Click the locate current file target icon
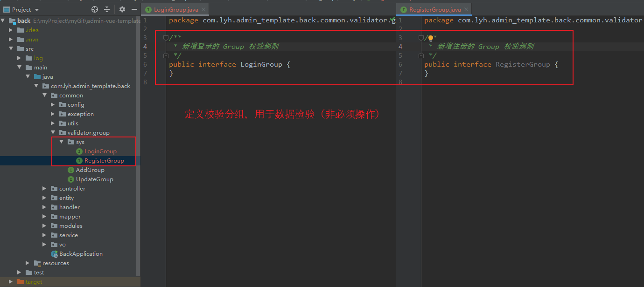The image size is (644, 287). (95, 9)
